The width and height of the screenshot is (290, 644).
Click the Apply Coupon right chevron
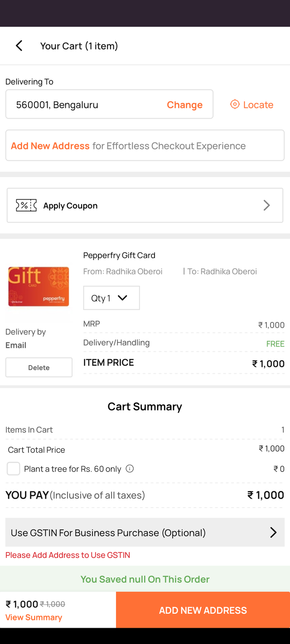[266, 206]
